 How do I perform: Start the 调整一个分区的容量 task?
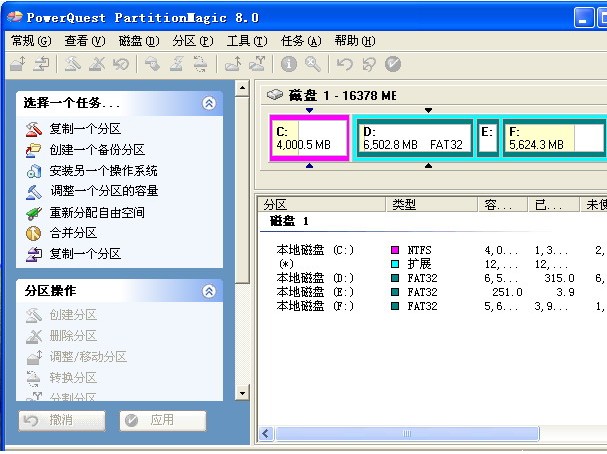tap(104, 191)
